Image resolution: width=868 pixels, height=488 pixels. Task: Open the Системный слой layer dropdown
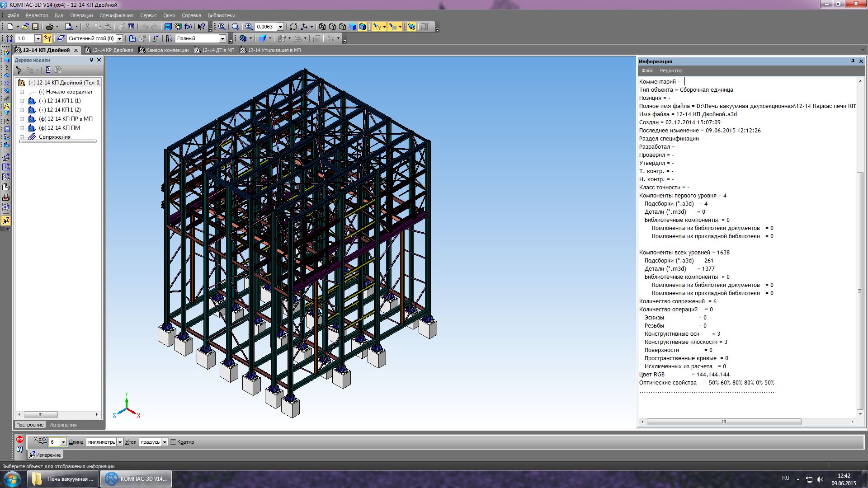[x=119, y=38]
